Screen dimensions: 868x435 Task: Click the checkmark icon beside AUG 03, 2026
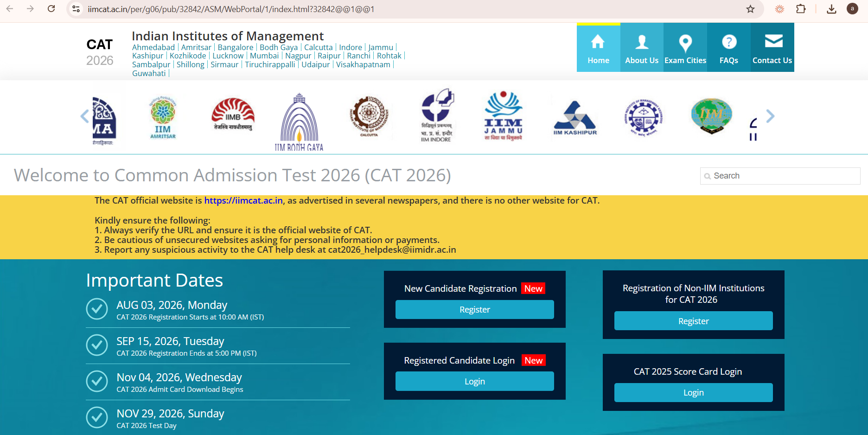tap(97, 309)
